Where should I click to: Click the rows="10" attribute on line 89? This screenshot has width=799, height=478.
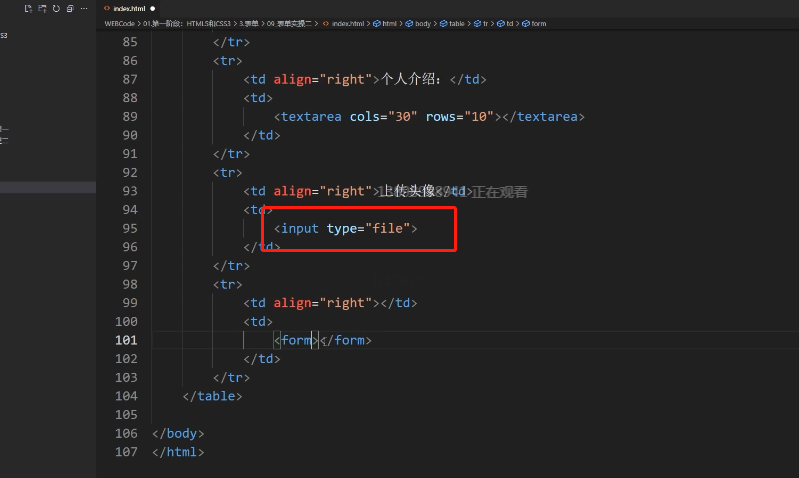460,117
